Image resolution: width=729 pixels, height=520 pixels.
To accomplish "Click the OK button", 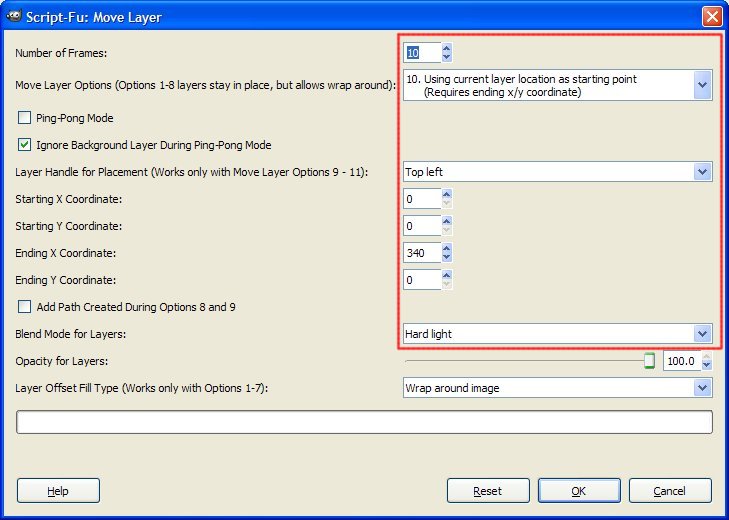I will (579, 491).
